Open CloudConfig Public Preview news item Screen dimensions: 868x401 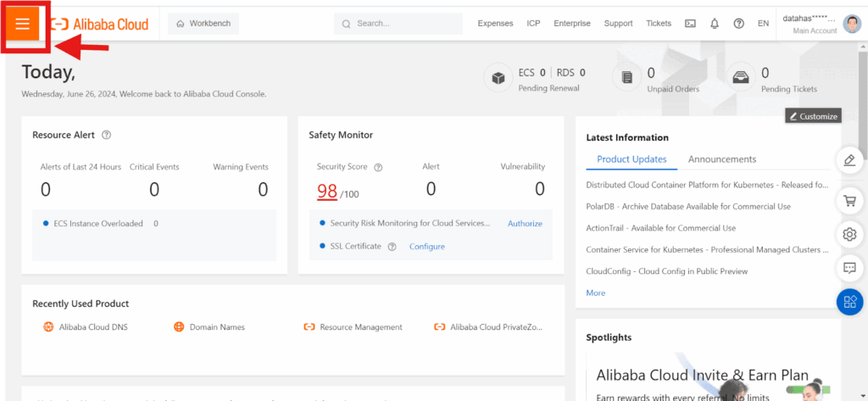[x=667, y=271]
